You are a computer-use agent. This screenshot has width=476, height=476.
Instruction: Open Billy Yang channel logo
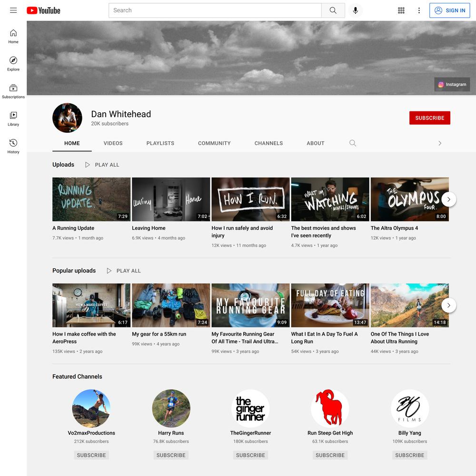pos(409,408)
